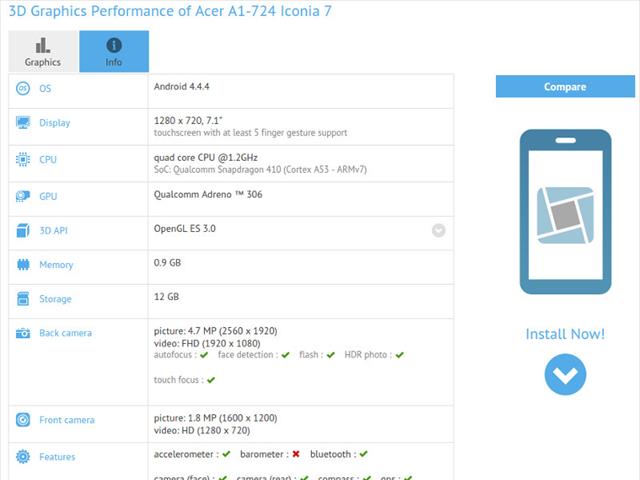Click the picture: 4.7 MP (2560 x 1920) text
The width and height of the screenshot is (640, 480).
(x=216, y=331)
